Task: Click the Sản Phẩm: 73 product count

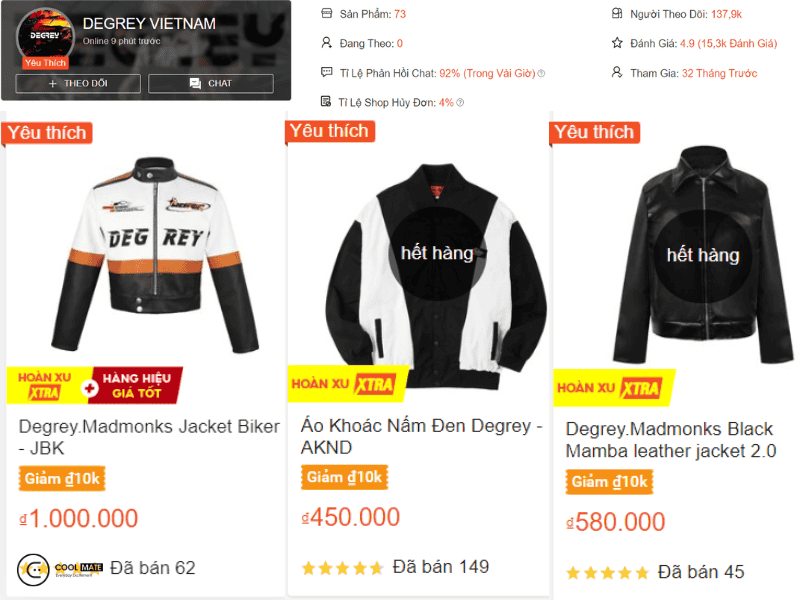Action: (373, 14)
